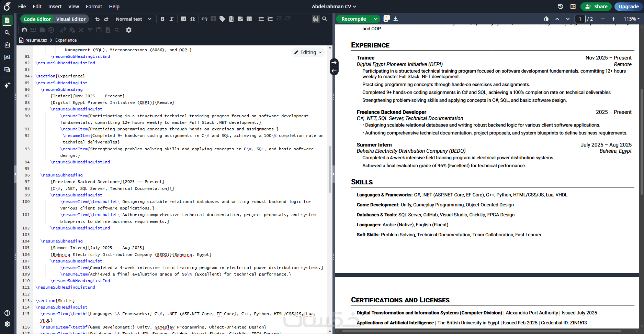Collapse the Experience section fold at line 84
The height and width of the screenshot is (334, 644).
(x=32, y=76)
